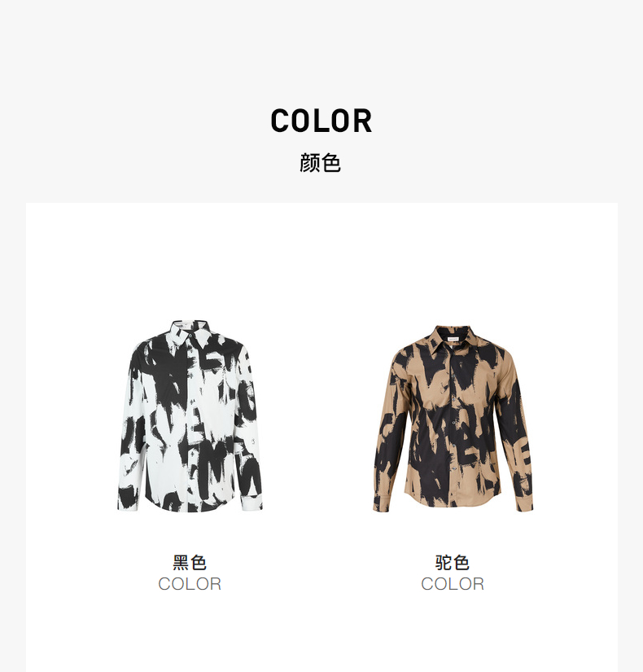This screenshot has width=643, height=672.
Task: Click the left sleeve cuff of camel shirt
Action: [x=382, y=503]
